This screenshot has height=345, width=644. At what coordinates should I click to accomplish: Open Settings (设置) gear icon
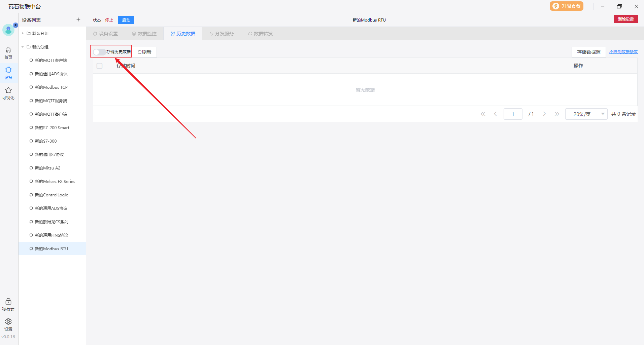click(x=8, y=324)
